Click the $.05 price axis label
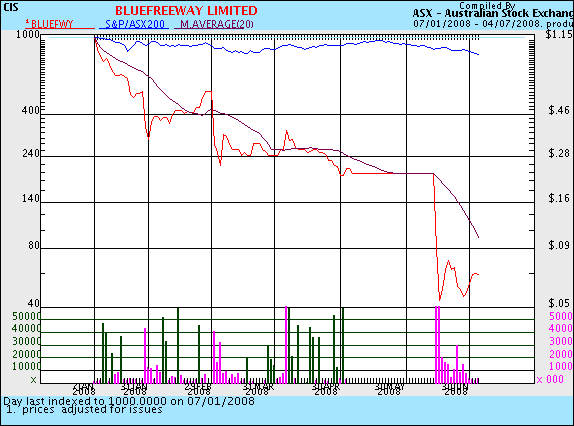 [559, 303]
